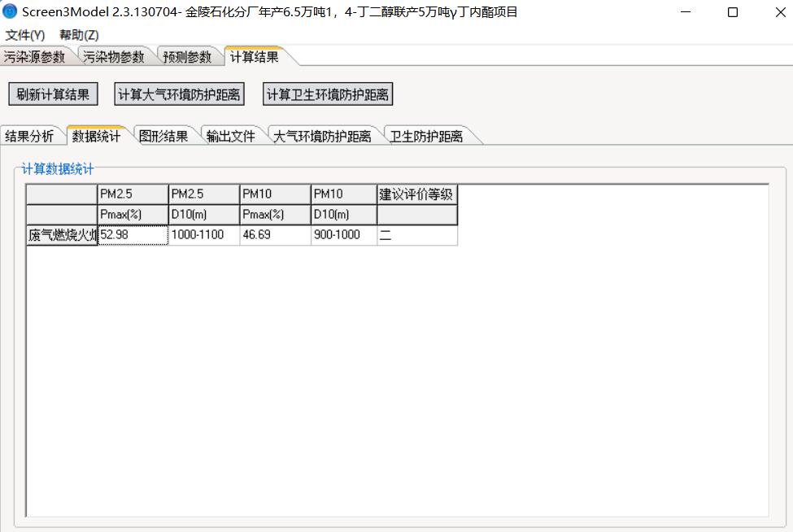
Task: Click the 建议评价等级 column header
Action: click(417, 194)
